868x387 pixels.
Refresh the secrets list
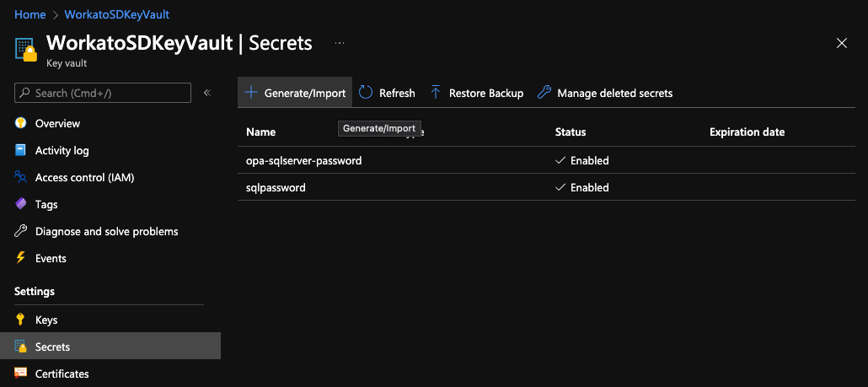387,93
